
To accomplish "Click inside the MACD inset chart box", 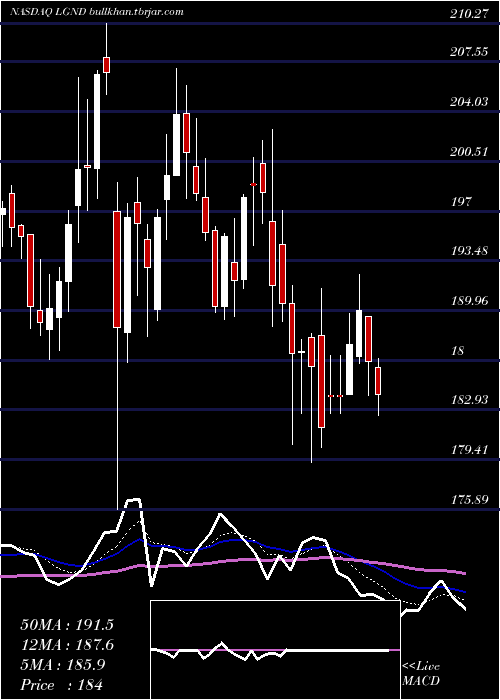I will [275, 650].
